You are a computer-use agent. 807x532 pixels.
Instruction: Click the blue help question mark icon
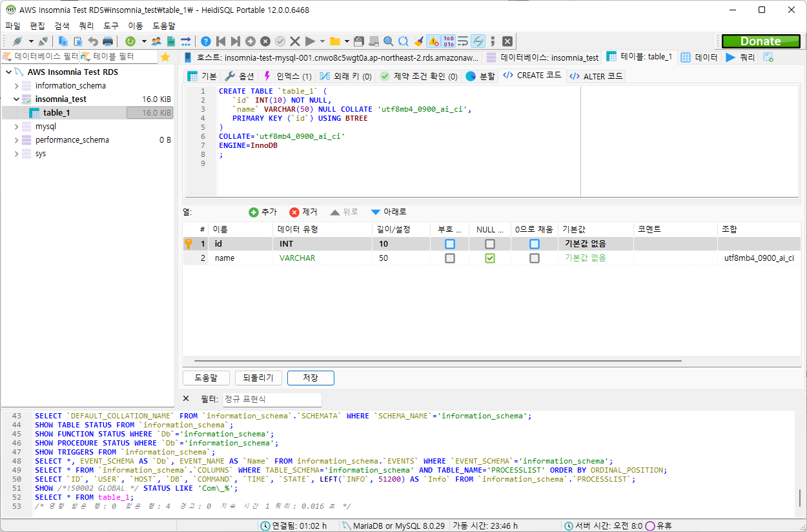(206, 41)
